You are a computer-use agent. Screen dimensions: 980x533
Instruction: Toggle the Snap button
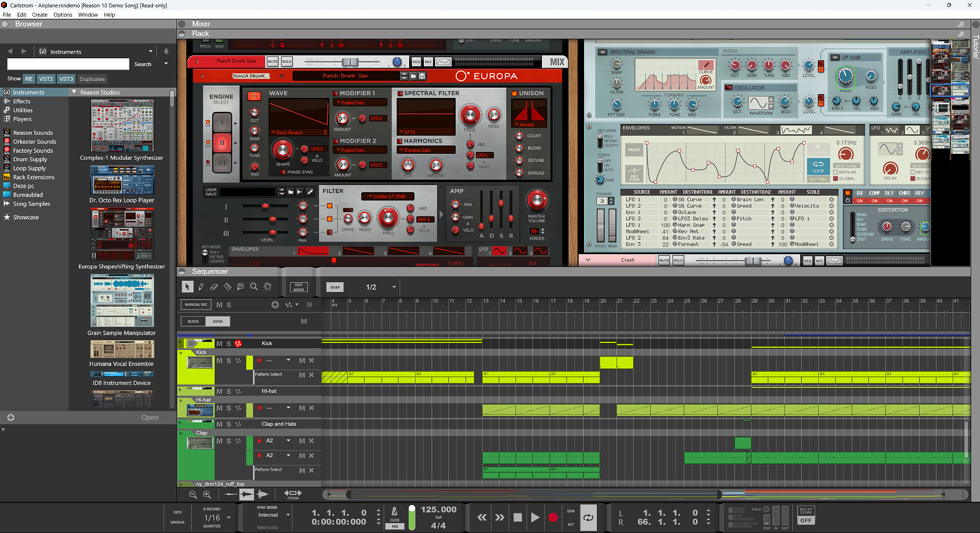click(x=335, y=288)
